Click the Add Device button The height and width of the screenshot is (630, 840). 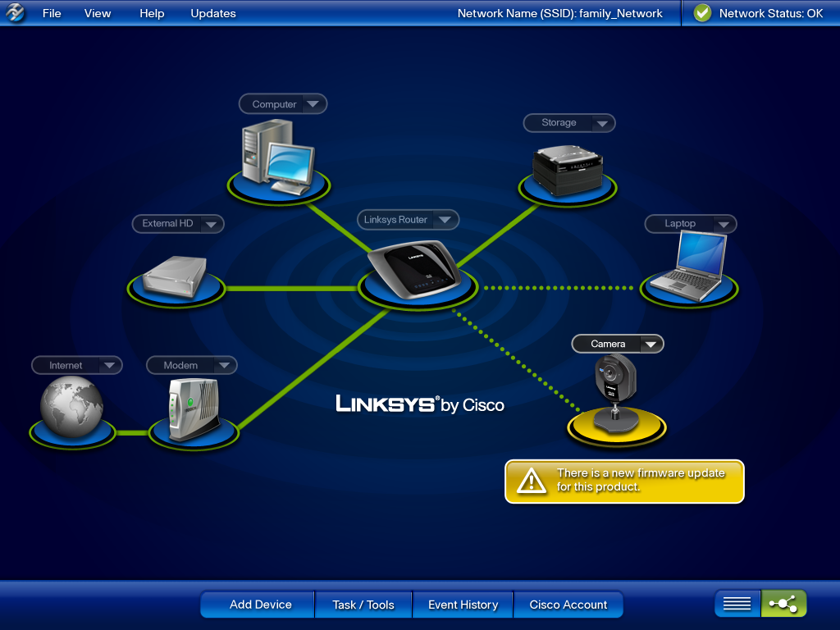coord(260,605)
